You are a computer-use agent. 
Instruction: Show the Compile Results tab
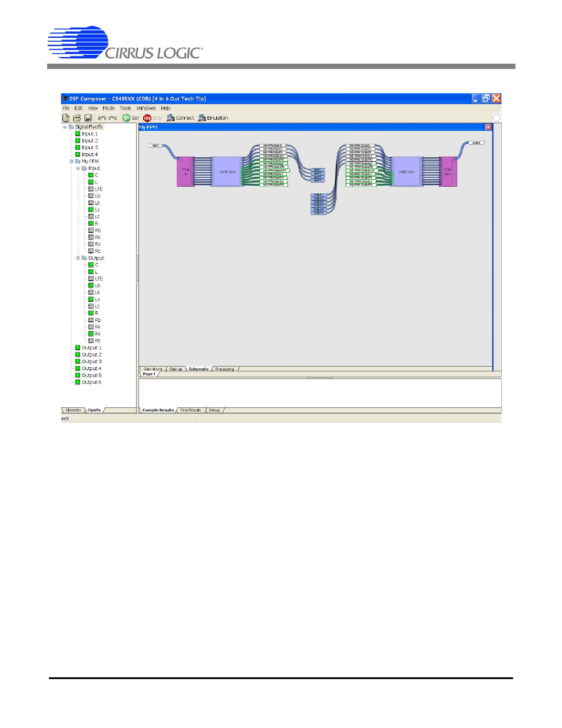pyautogui.click(x=158, y=410)
